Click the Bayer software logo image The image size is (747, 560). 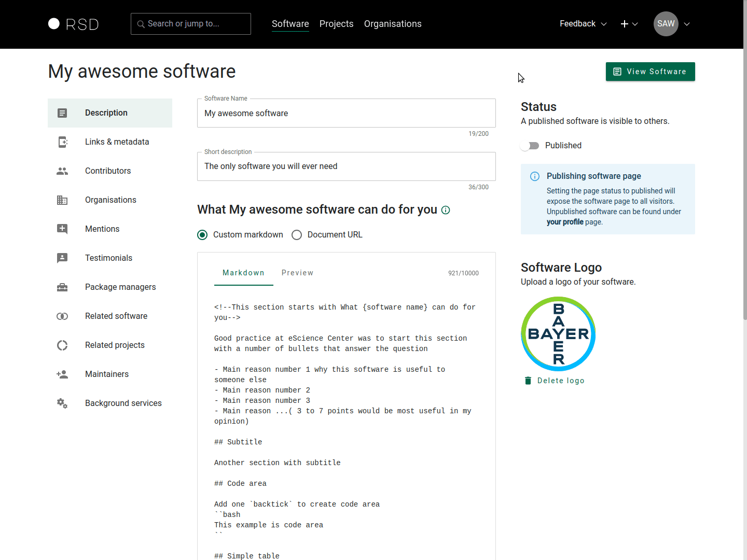click(558, 334)
